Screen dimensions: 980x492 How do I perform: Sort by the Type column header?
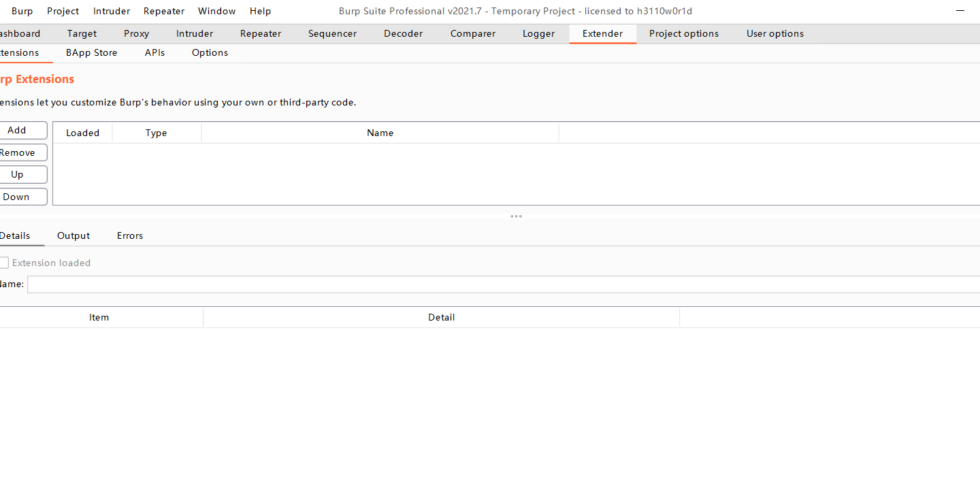157,133
